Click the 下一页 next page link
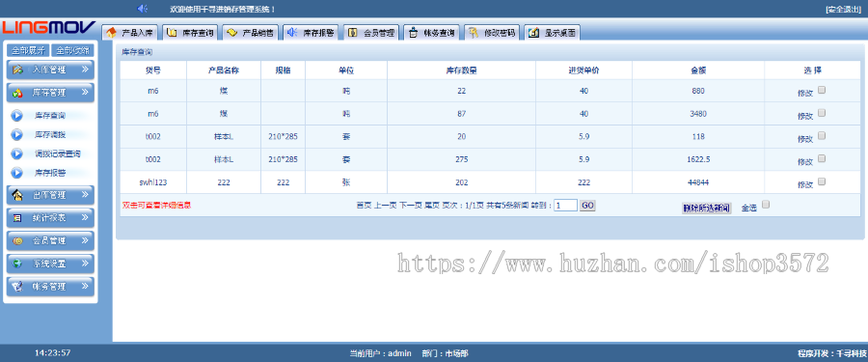The width and height of the screenshot is (868, 362). coord(411,205)
